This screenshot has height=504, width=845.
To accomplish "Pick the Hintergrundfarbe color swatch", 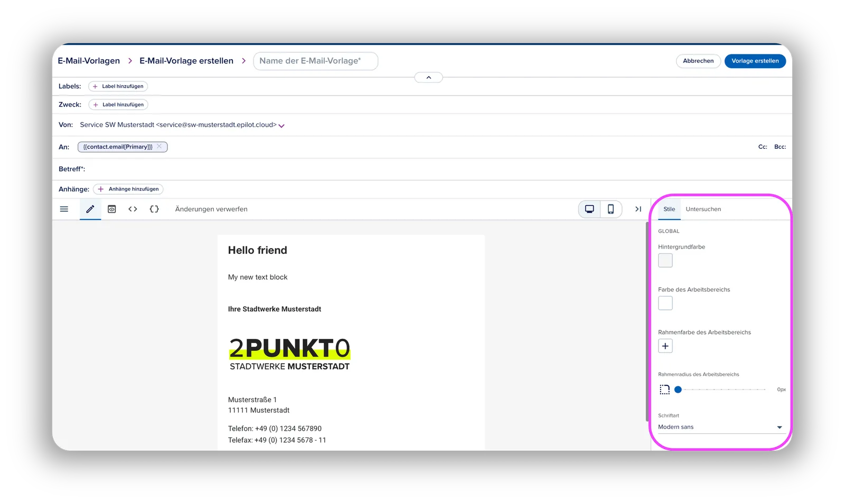I will [665, 260].
